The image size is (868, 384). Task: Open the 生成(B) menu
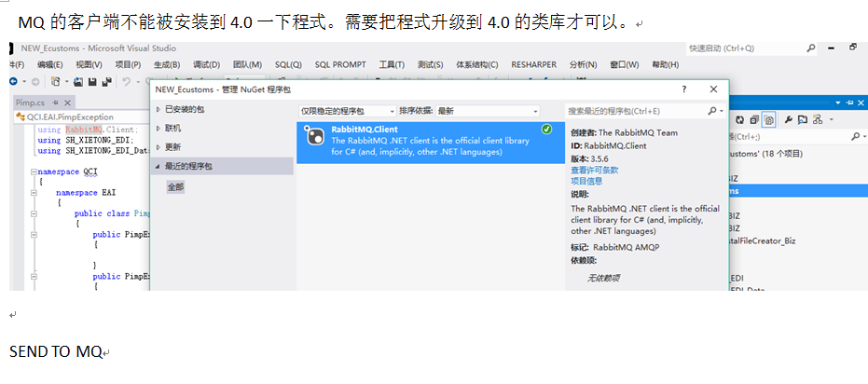coord(167,64)
